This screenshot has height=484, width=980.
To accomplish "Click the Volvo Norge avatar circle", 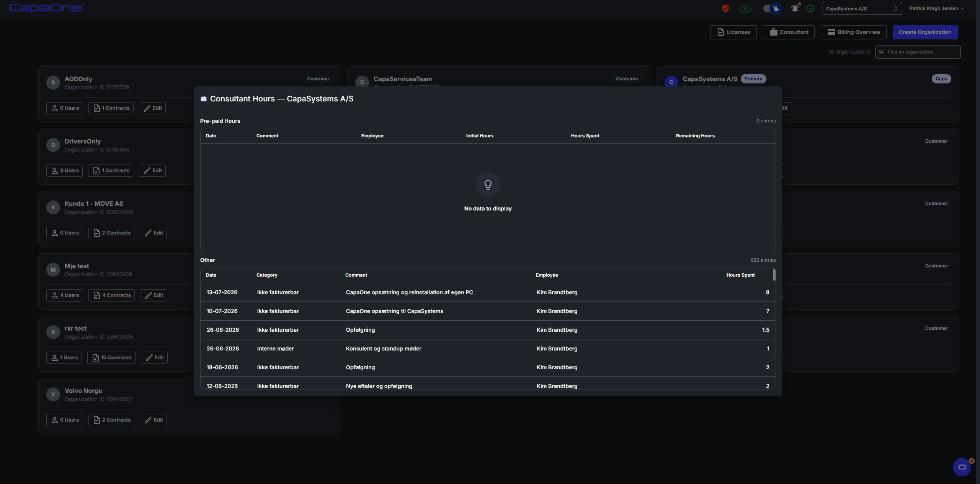I will (53, 394).
